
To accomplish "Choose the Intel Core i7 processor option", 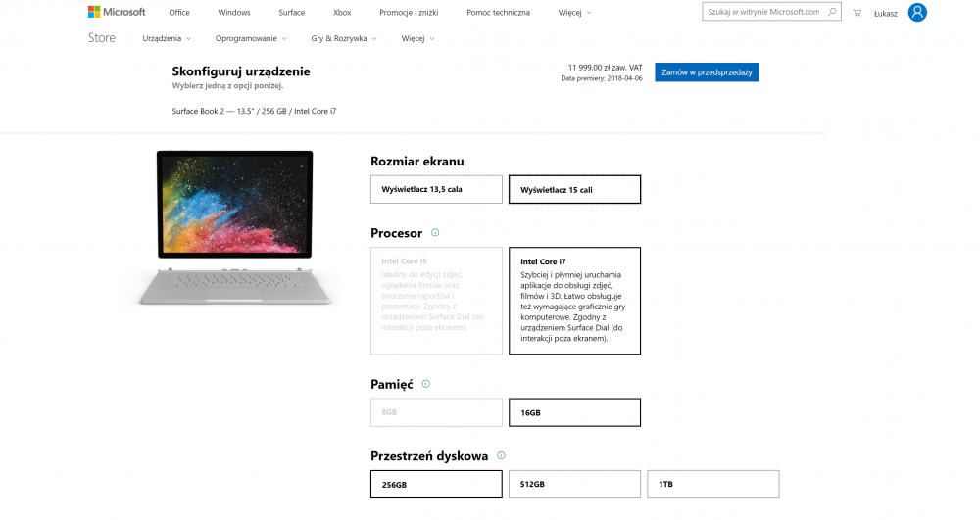I will [x=574, y=301].
